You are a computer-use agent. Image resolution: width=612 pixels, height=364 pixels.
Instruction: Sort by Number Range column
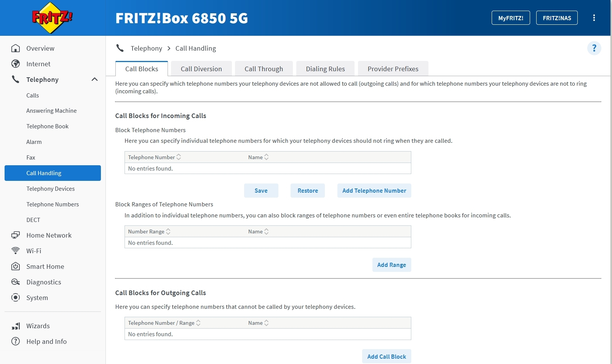pos(149,231)
